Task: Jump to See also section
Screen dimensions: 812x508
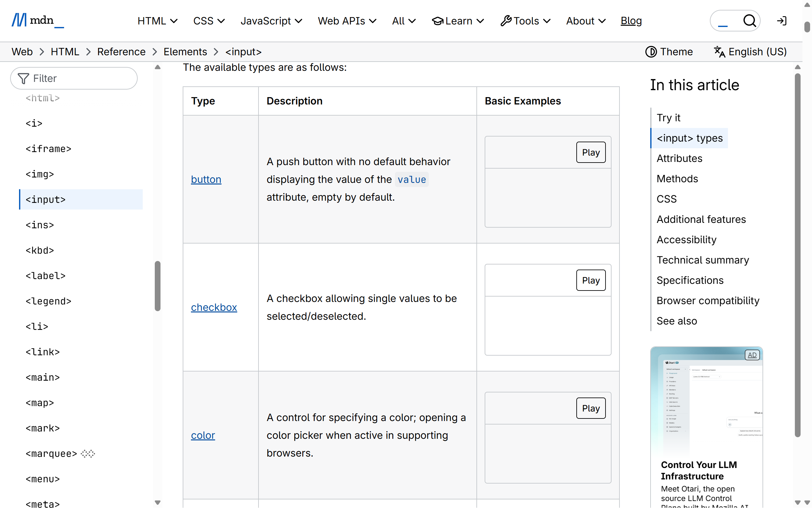Action: [677, 321]
